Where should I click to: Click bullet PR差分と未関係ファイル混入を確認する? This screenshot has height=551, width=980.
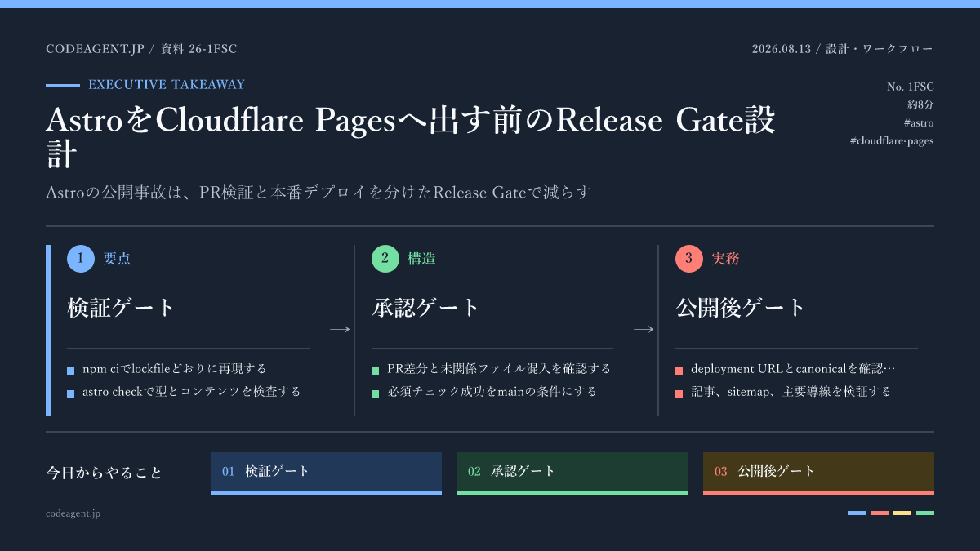tap(499, 369)
